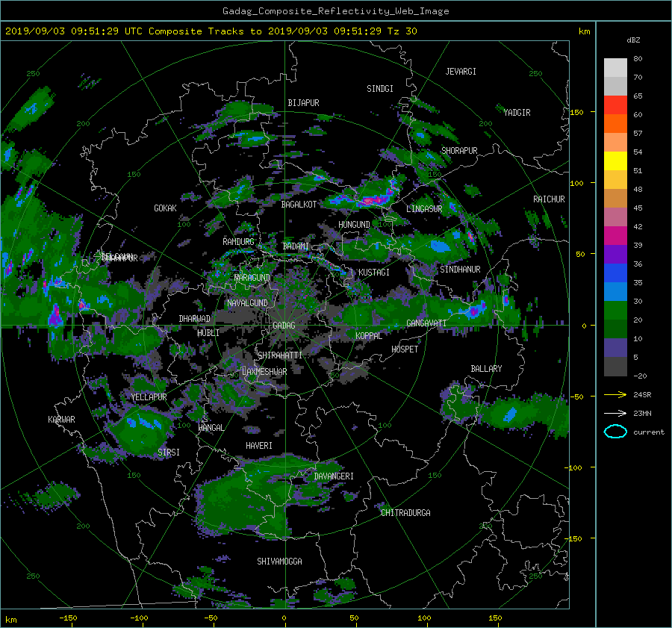Click the HUNGUND city label

click(x=354, y=225)
